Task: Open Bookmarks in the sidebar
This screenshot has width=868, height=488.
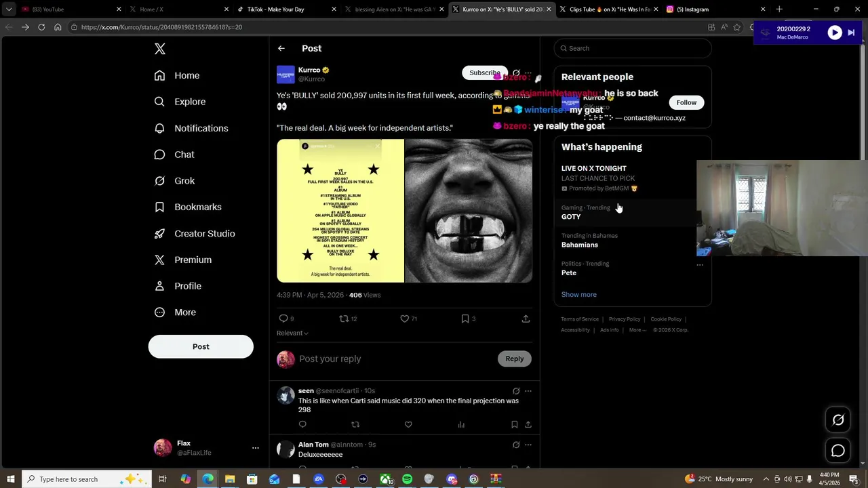Action: [188, 207]
